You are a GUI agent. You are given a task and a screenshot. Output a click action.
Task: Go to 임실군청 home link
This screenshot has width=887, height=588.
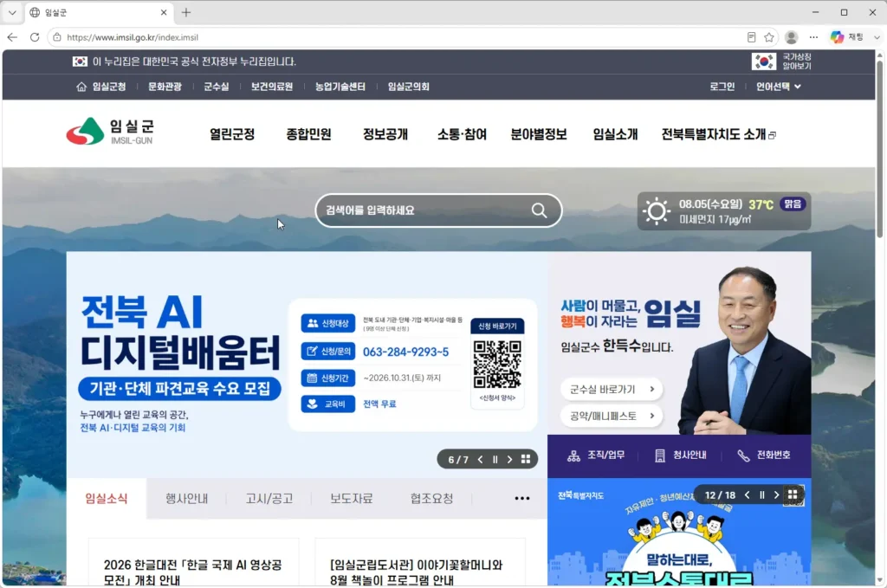(x=101, y=87)
